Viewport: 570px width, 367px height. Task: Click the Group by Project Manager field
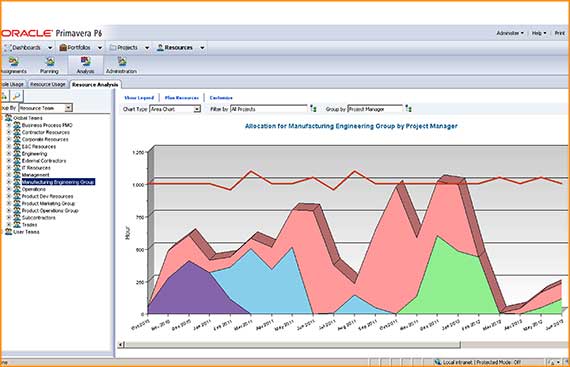(375, 109)
